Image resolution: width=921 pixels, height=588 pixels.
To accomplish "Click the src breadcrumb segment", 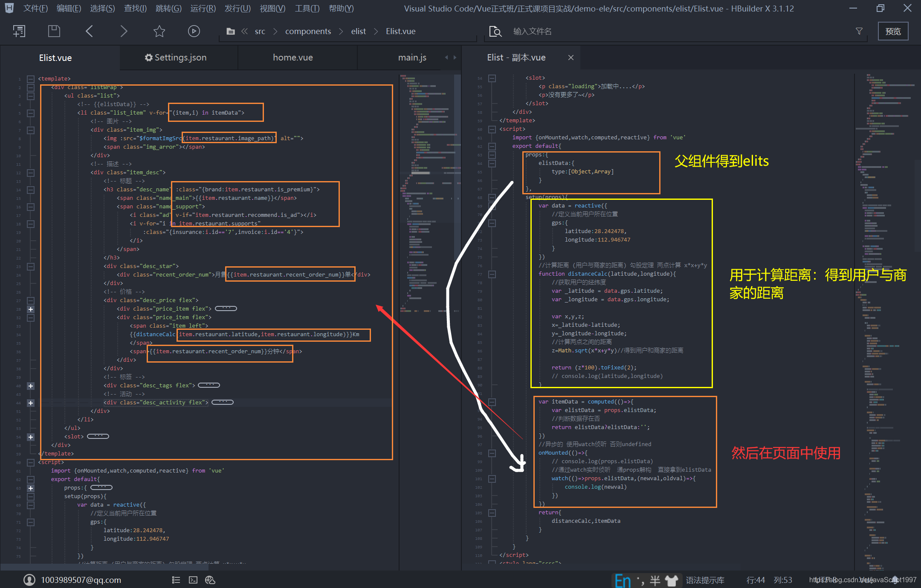I will tap(260, 31).
